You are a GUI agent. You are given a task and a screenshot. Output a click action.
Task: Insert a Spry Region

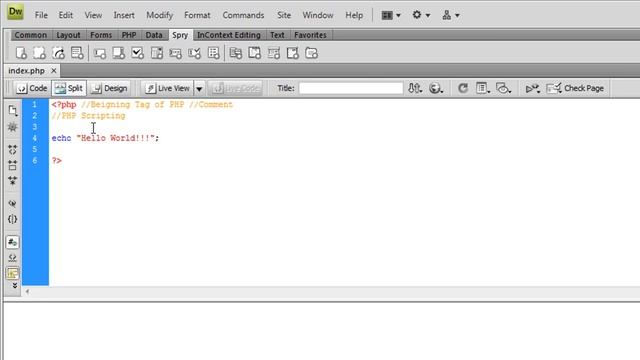(x=40, y=53)
